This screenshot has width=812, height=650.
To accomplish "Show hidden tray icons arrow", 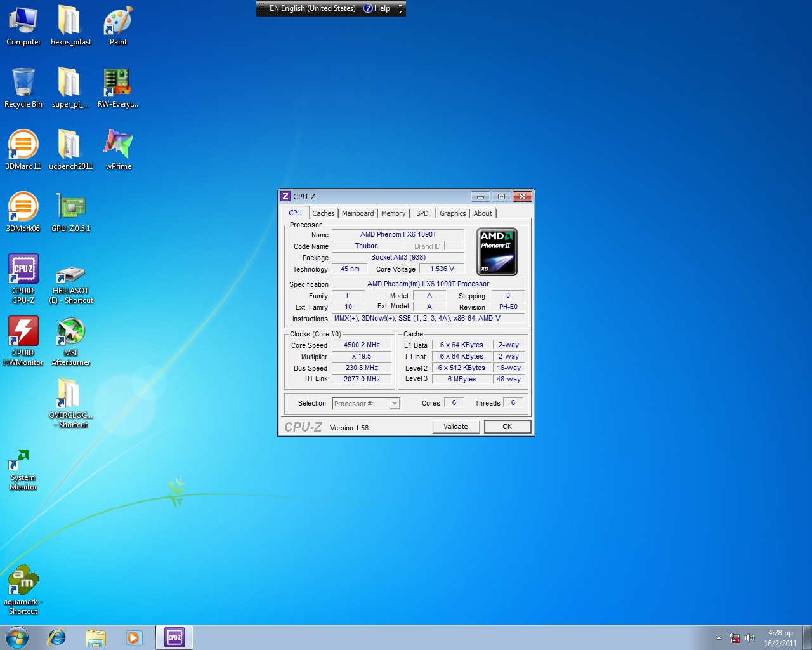I will (719, 638).
